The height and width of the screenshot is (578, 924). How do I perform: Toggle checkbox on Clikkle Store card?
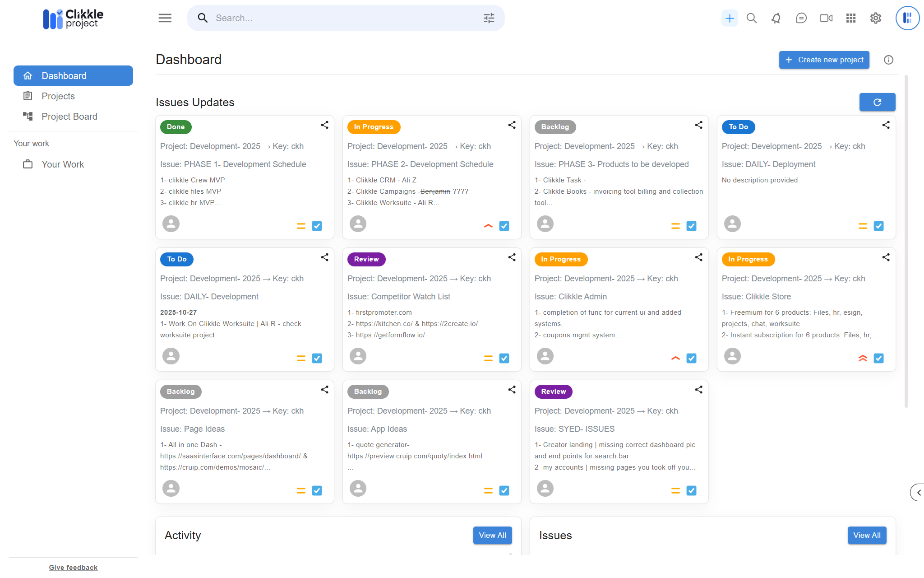878,358
